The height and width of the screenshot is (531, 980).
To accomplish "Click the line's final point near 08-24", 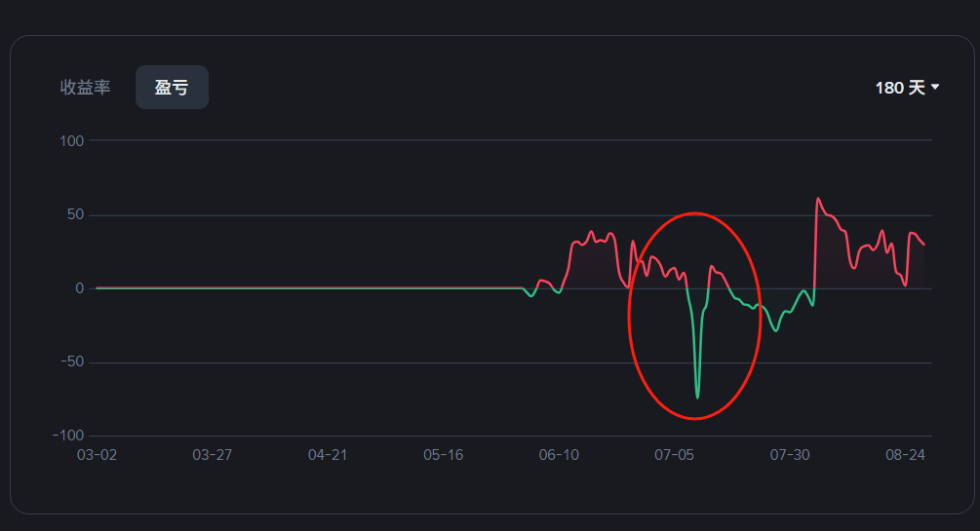I will [924, 245].
